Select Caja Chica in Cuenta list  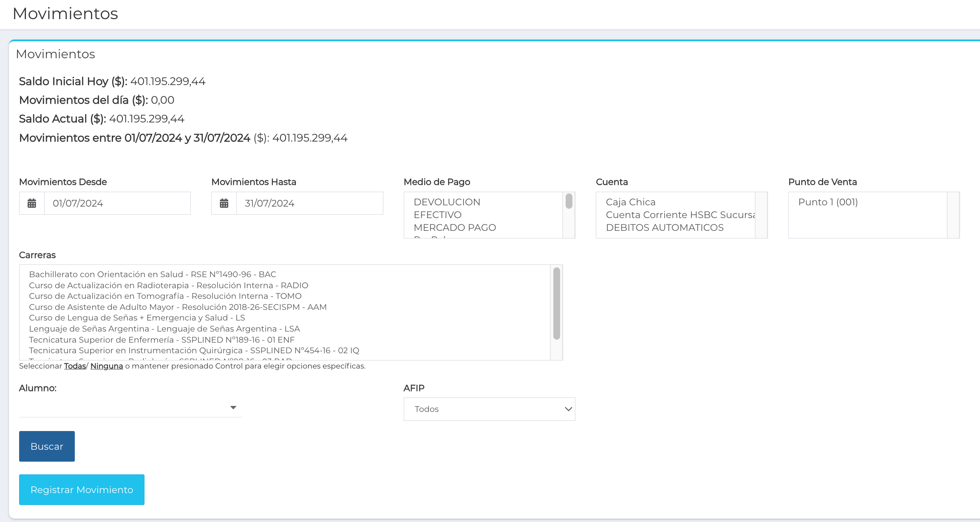pyautogui.click(x=630, y=202)
